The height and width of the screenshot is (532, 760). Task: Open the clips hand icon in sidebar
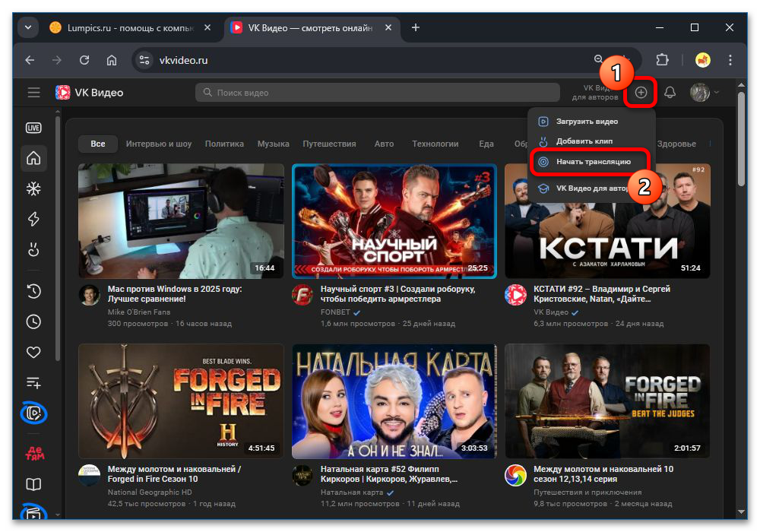[33, 249]
